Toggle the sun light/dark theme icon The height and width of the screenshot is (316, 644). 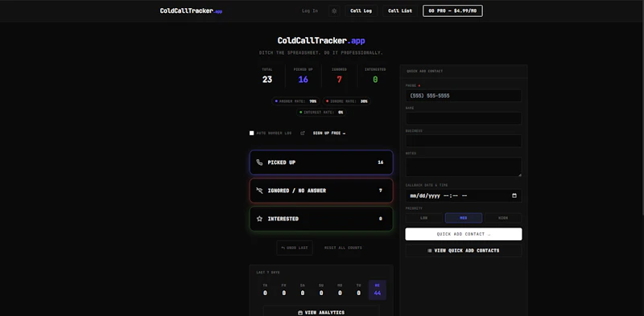pos(334,11)
